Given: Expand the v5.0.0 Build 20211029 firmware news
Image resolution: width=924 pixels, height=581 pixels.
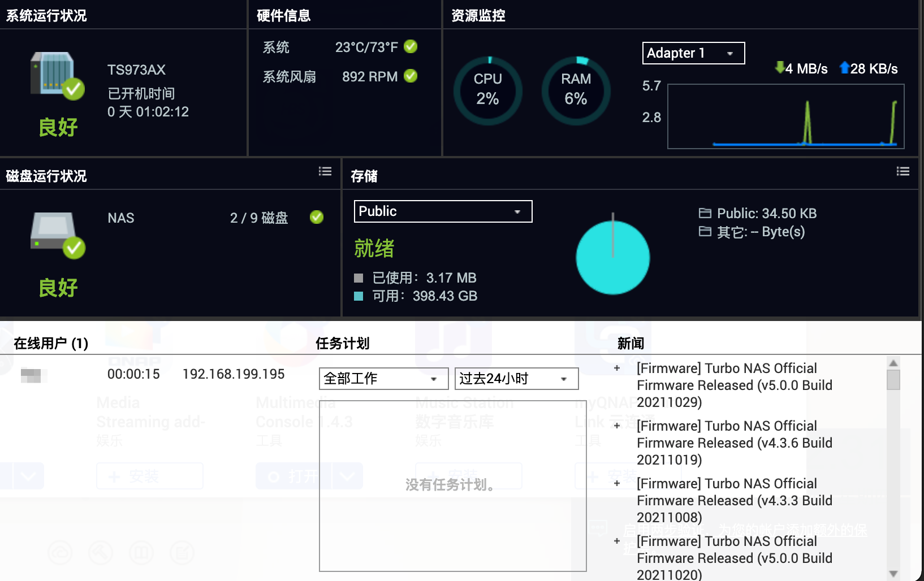Looking at the screenshot, I should (x=617, y=368).
